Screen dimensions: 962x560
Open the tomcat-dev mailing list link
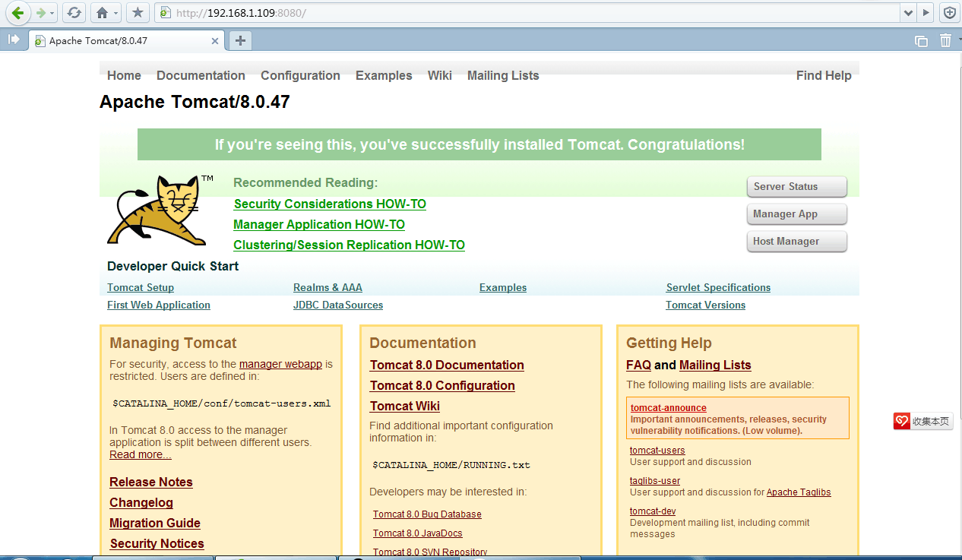tap(653, 511)
